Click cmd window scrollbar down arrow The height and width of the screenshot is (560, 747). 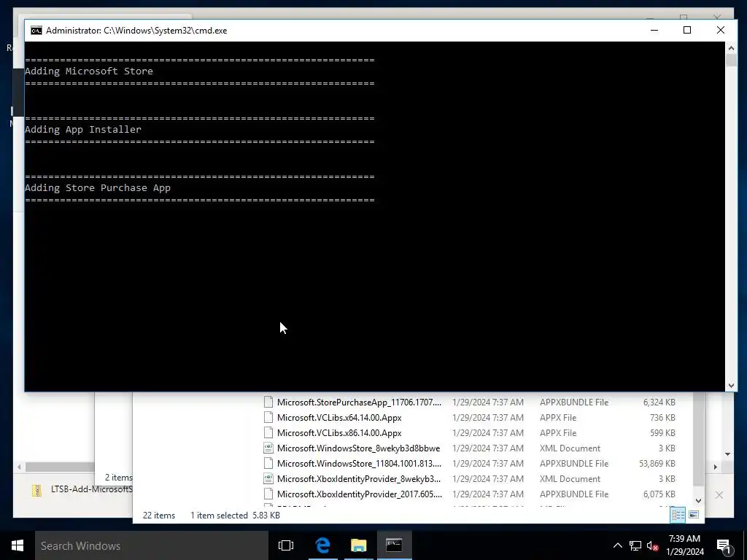coord(731,385)
